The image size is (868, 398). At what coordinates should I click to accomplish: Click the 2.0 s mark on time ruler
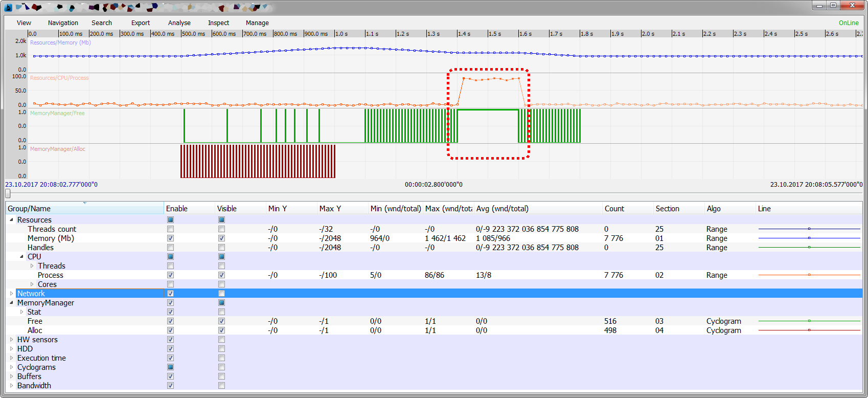pos(648,34)
